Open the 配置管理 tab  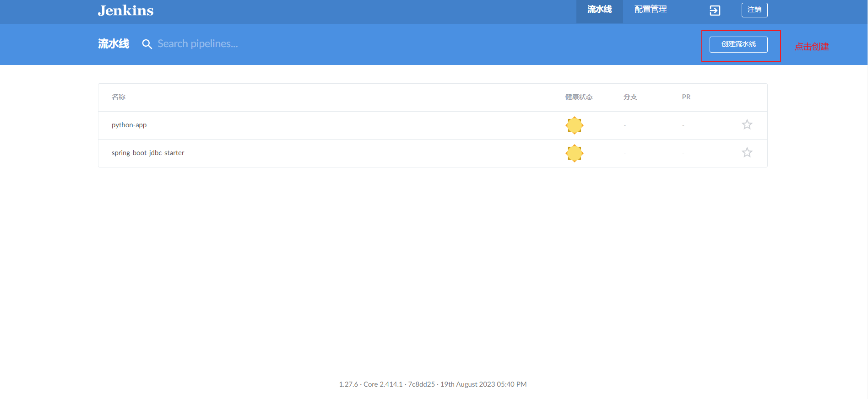coord(650,10)
